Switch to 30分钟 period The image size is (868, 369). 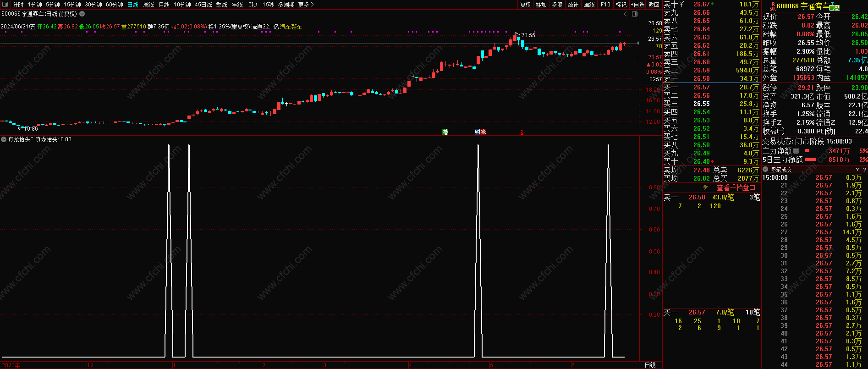coord(93,5)
